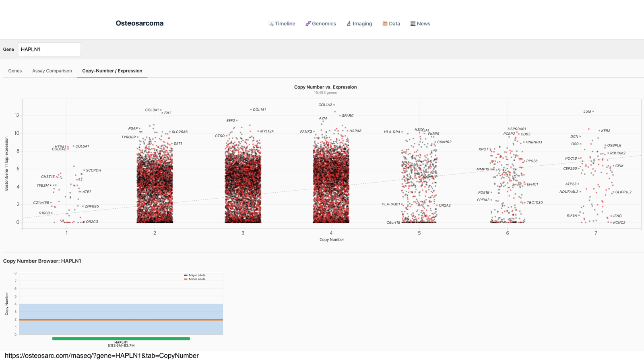Click the SCCPDH gene label
644x362 pixels.
pos(93,171)
